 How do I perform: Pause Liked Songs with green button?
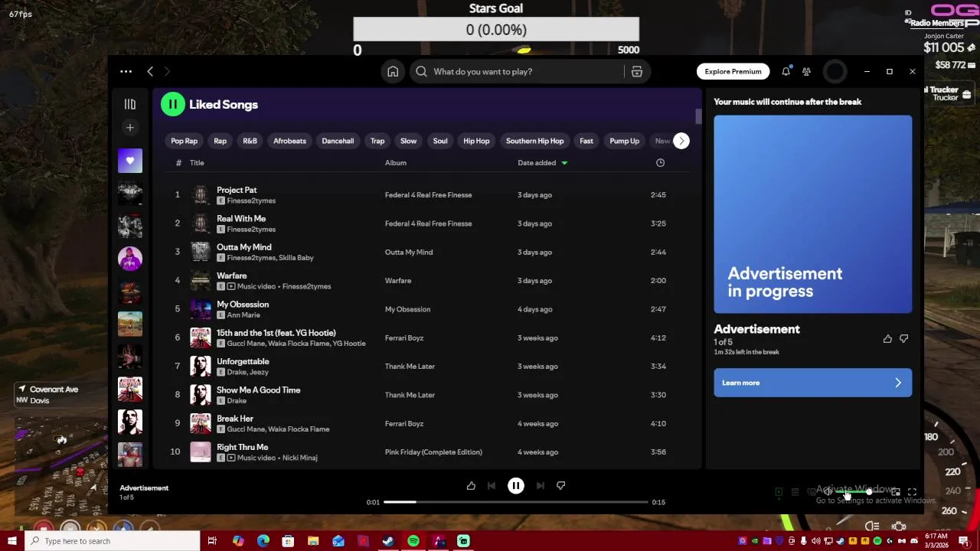(x=173, y=105)
